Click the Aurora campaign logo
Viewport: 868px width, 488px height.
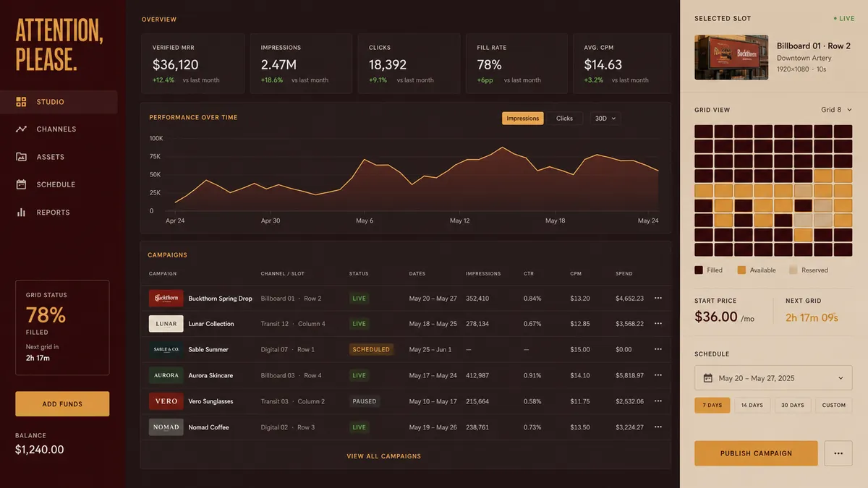point(166,375)
